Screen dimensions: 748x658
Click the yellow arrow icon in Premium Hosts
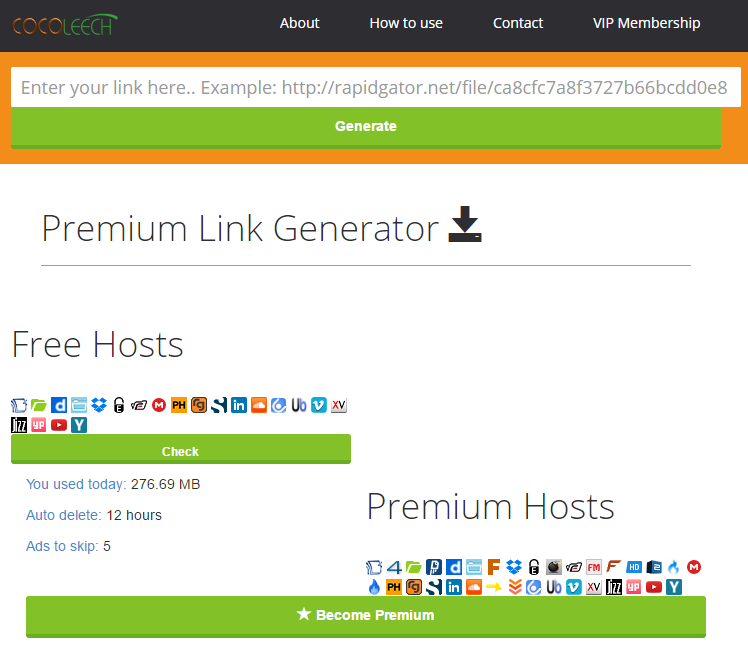point(494,587)
